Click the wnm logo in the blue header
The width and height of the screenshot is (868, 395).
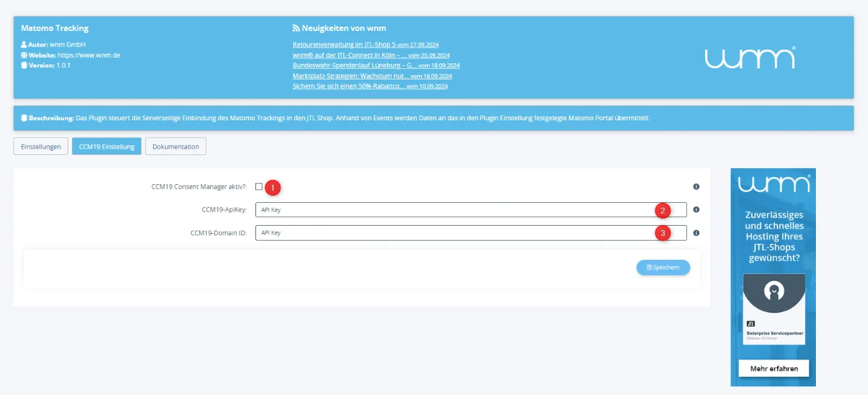(x=750, y=57)
